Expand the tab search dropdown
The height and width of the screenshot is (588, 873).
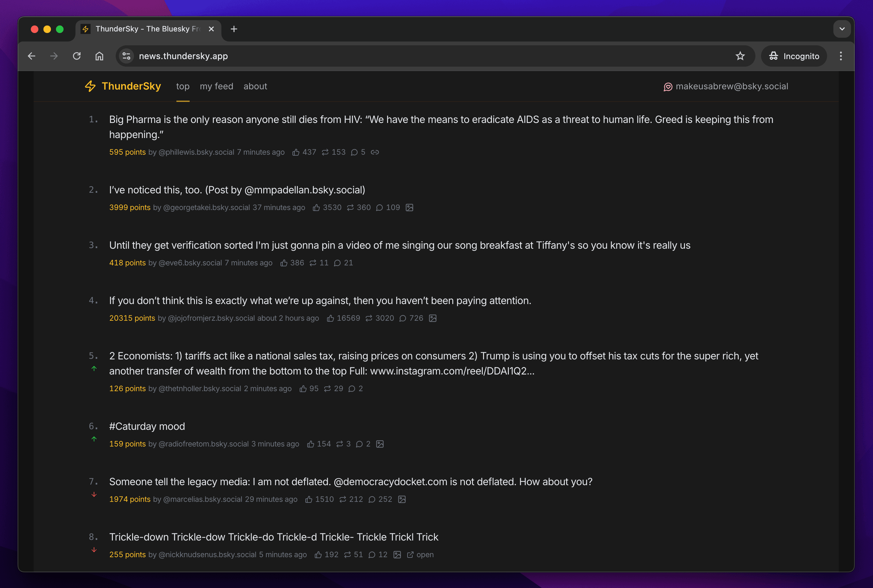point(842,29)
